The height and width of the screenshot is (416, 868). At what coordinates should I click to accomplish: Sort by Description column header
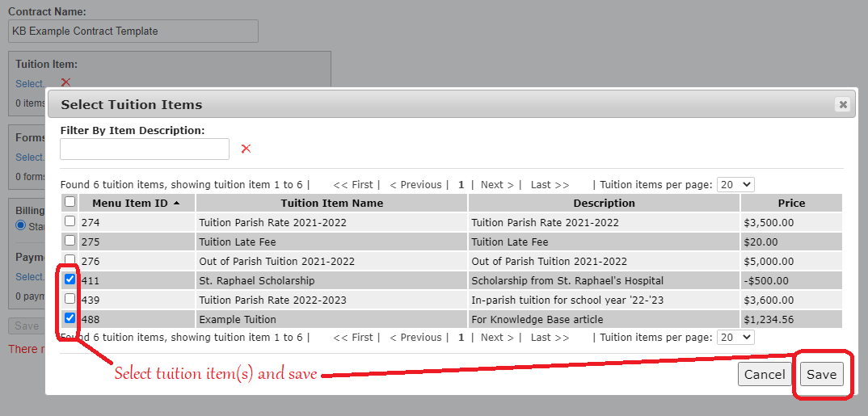pyautogui.click(x=604, y=204)
